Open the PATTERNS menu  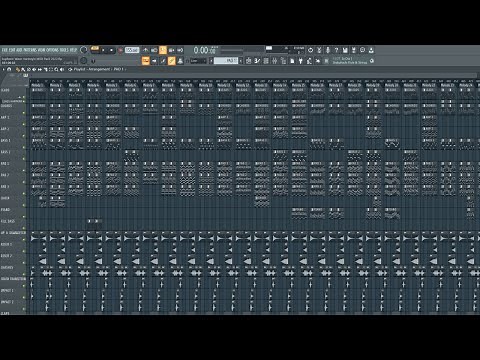(29, 50)
